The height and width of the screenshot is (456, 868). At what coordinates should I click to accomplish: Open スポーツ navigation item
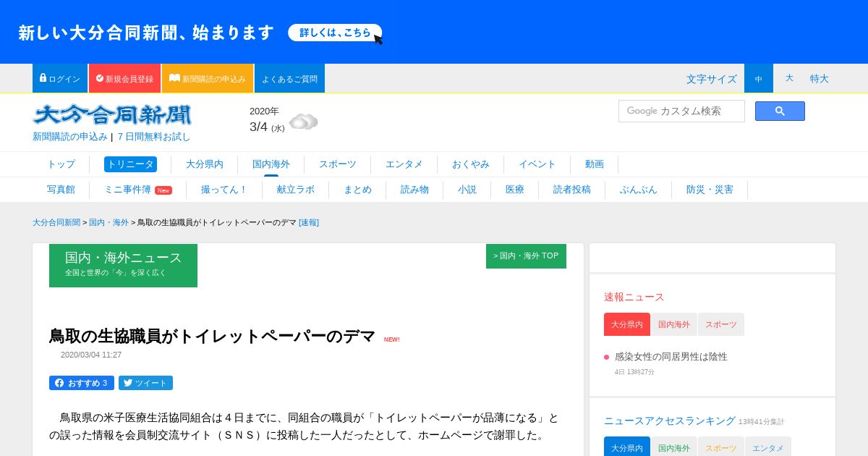[338, 164]
